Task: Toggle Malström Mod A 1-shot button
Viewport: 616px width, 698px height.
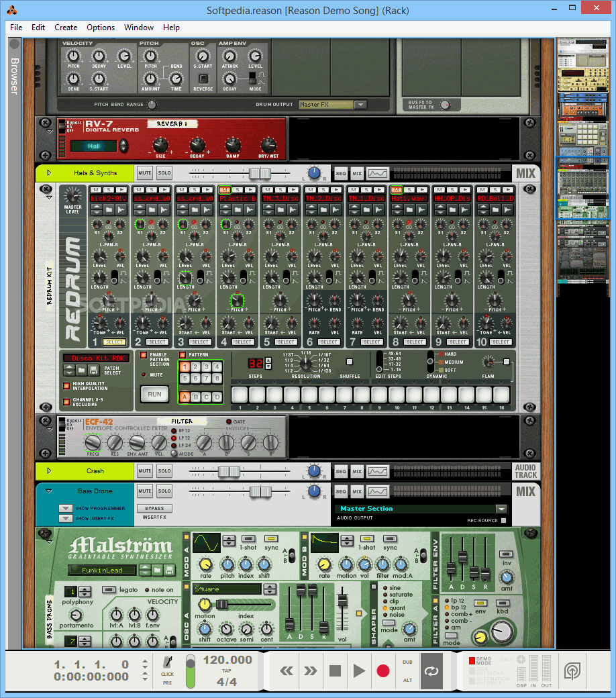Action: click(x=248, y=539)
